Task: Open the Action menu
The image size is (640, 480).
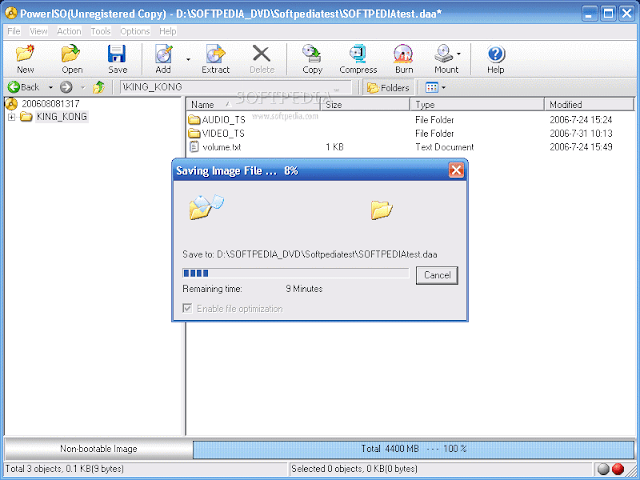Action: coord(69,31)
